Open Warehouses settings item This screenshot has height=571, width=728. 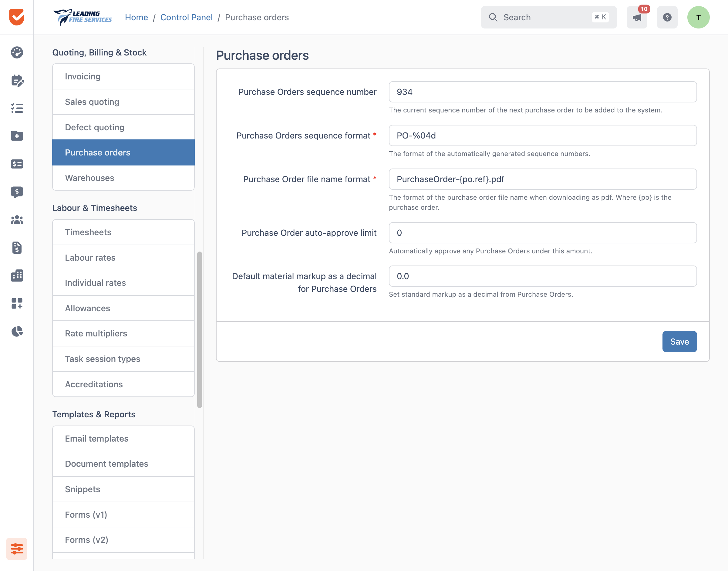tap(123, 178)
